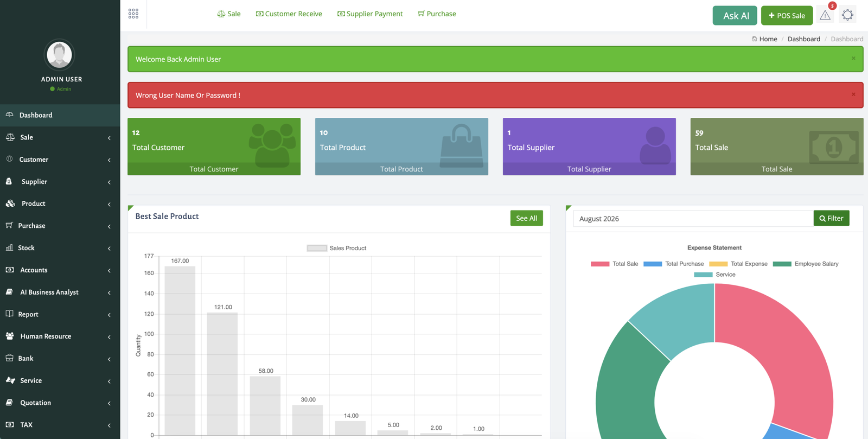
Task: Toggle the Employee Salary legend swatch
Action: click(782, 264)
